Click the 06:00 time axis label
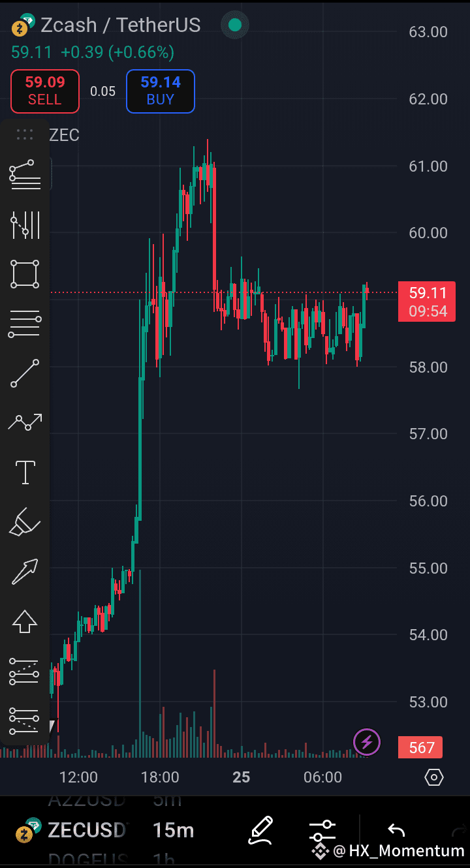470x868 pixels. (x=323, y=777)
